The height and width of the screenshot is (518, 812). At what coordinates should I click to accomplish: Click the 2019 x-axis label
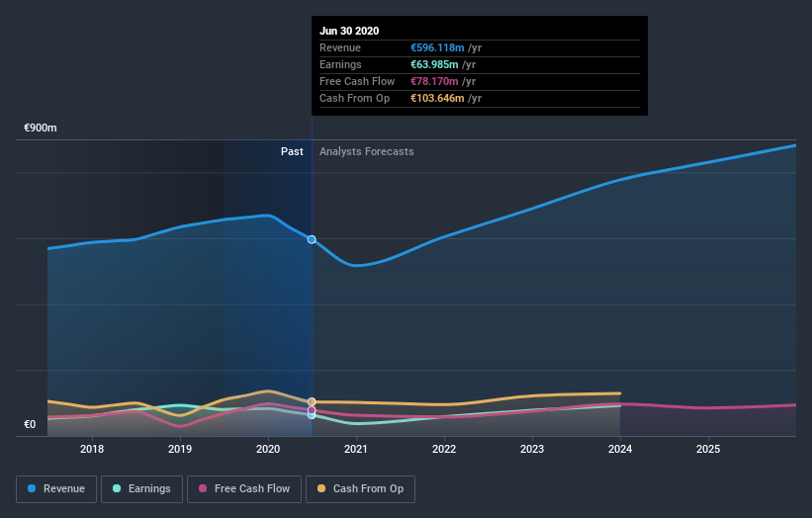(x=180, y=449)
